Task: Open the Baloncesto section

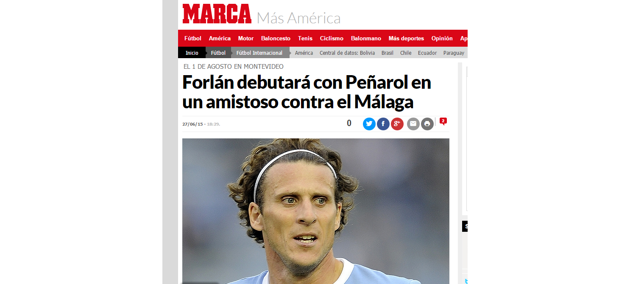Action: click(276, 38)
